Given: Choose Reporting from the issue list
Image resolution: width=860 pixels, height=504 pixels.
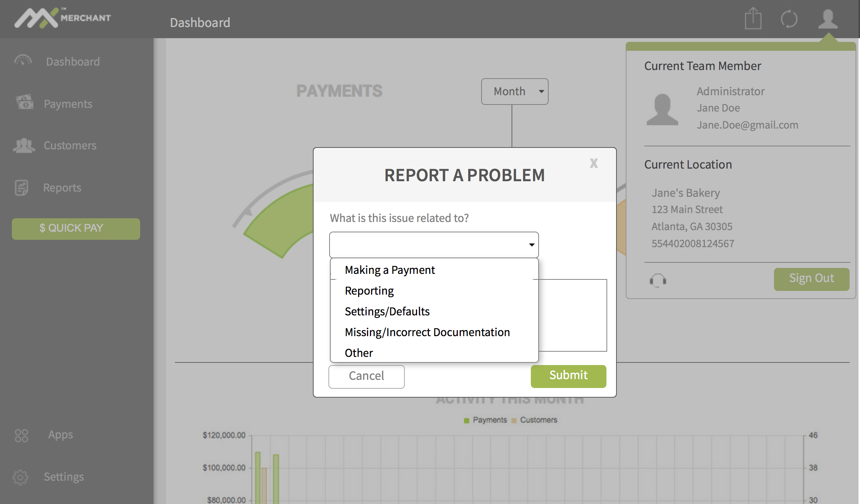Looking at the screenshot, I should point(369,291).
